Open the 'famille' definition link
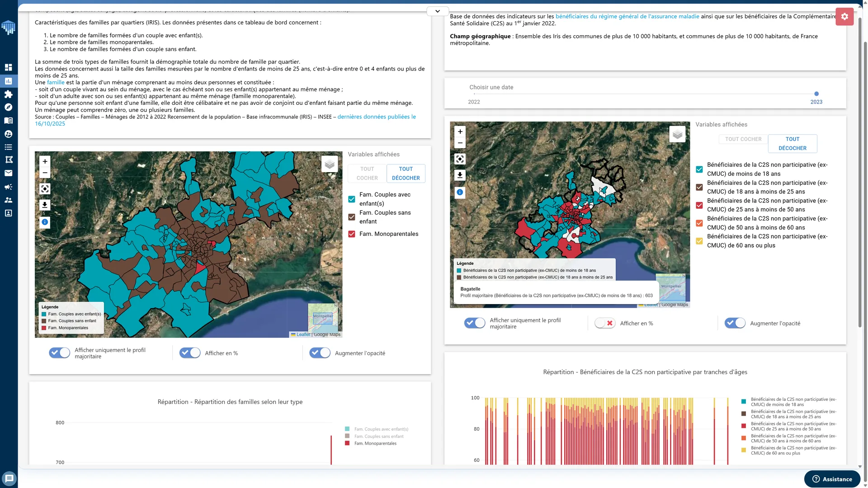The width and height of the screenshot is (868, 488). point(56,83)
